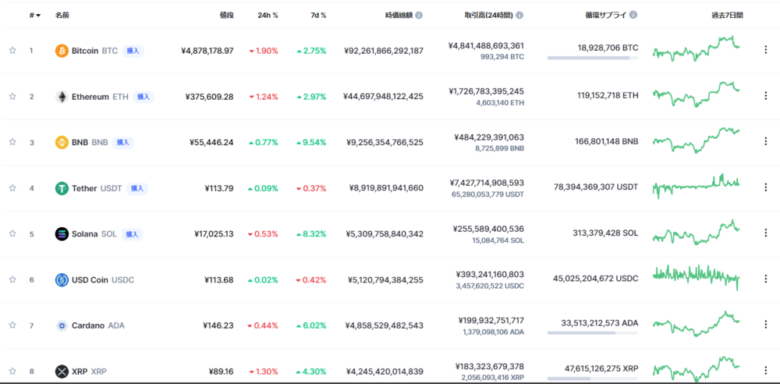Toggle the watchlist star for Cardano
The height and width of the screenshot is (384, 780).
pyautogui.click(x=12, y=325)
